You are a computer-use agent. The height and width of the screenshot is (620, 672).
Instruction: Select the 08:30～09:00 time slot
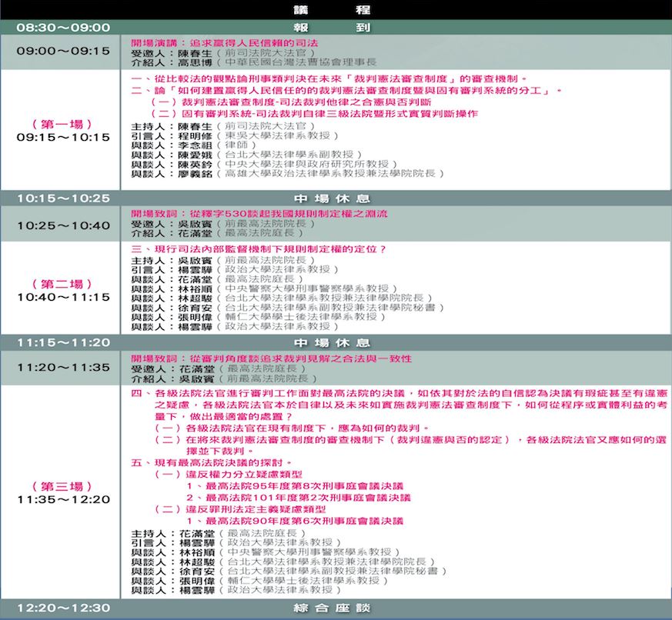pos(64,27)
